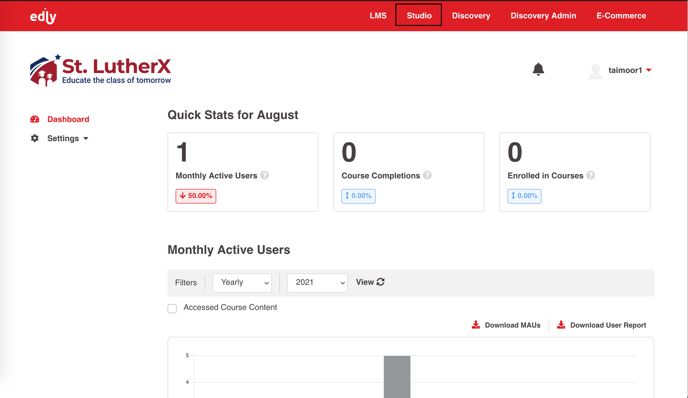Open the notifications bell

[538, 69]
